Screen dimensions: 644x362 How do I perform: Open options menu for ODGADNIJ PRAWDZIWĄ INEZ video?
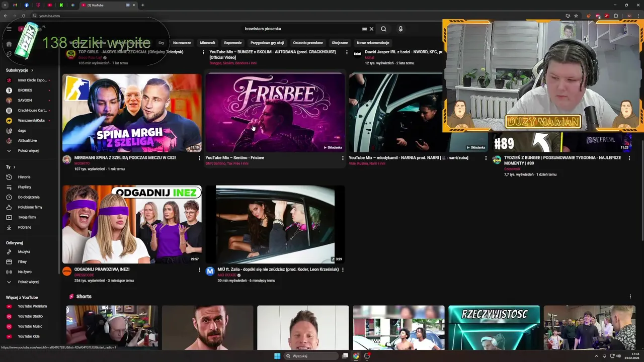[199, 269]
